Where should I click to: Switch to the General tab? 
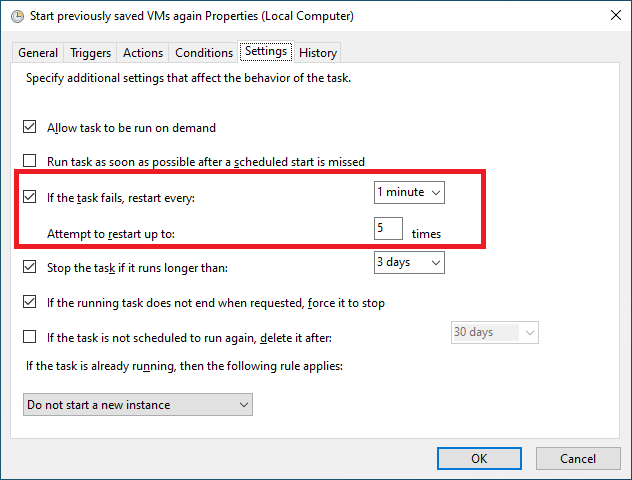point(38,53)
